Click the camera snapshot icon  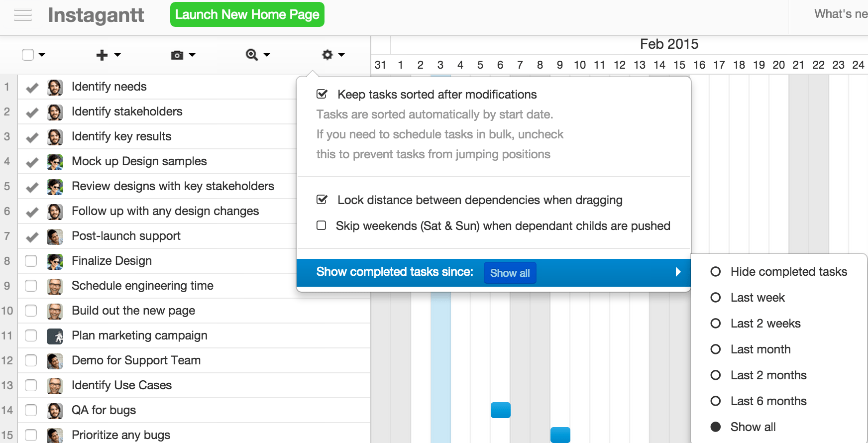coord(177,55)
